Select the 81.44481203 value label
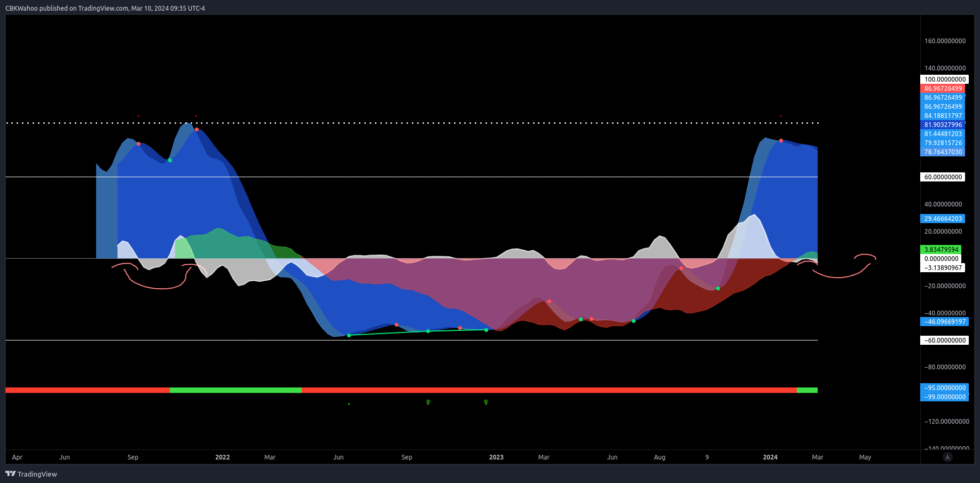Screen dimensions: 980x483 pos(943,134)
